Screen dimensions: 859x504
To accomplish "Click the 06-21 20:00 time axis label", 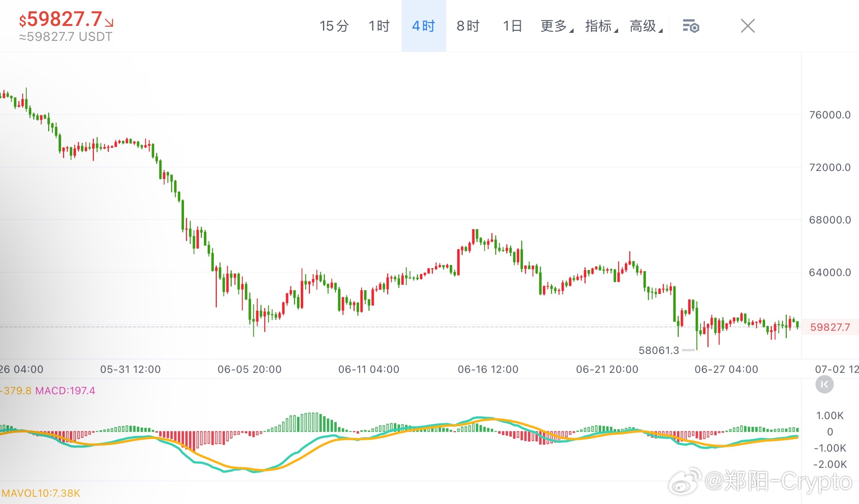I will (x=607, y=369).
